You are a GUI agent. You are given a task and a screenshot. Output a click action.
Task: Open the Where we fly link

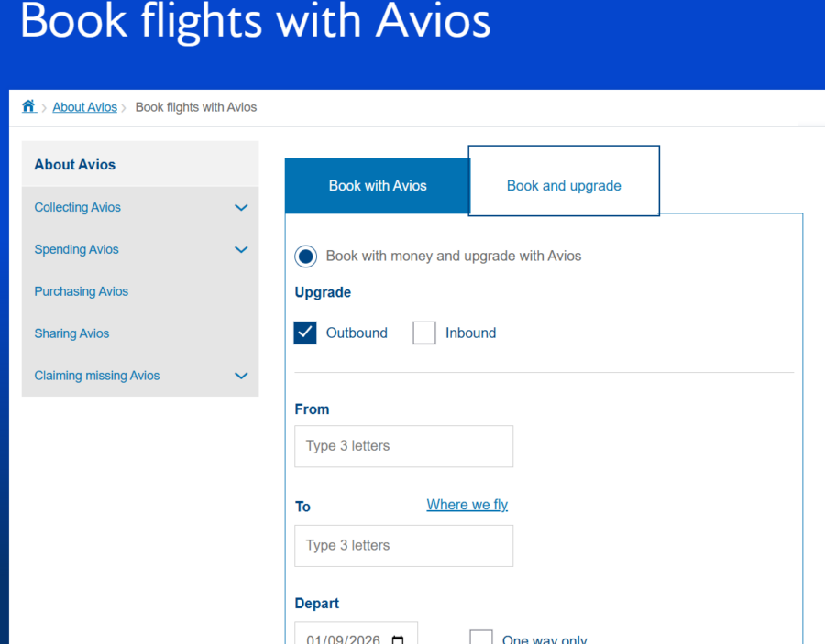[467, 505]
